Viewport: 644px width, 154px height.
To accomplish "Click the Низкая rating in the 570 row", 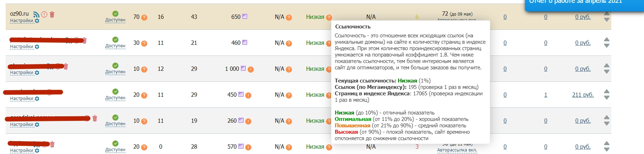I will [315, 147].
